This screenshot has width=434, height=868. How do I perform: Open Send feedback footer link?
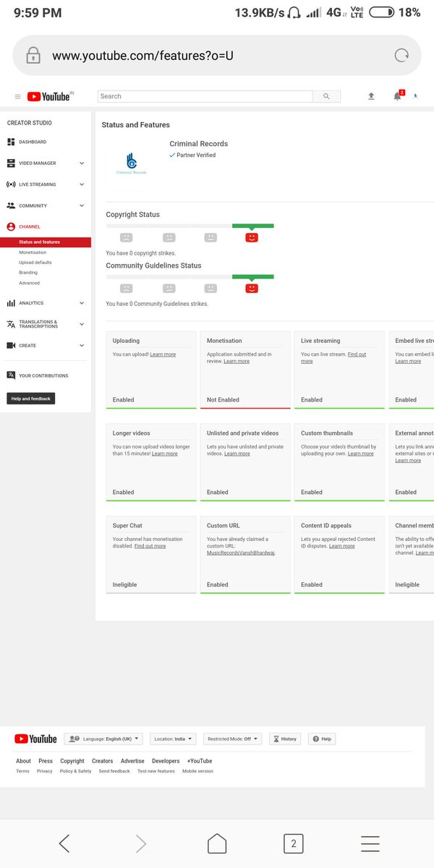click(114, 771)
